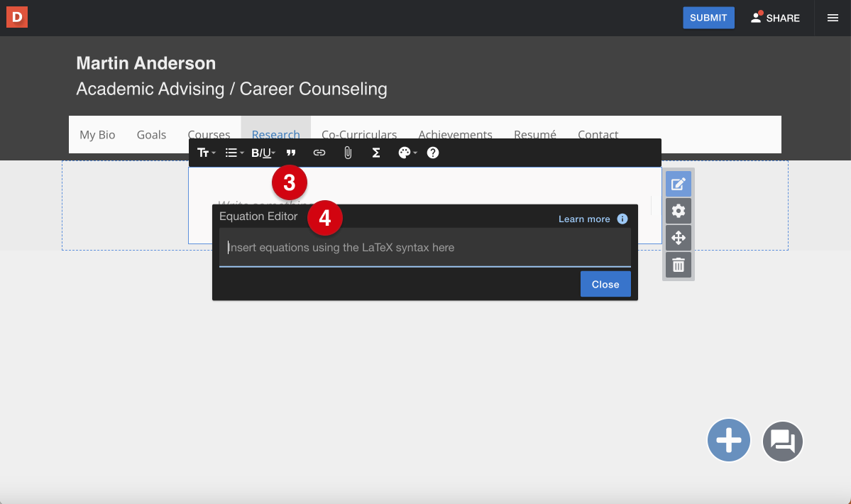The height and width of the screenshot is (504, 851).
Task: Delete the block using the trash icon
Action: pyautogui.click(x=678, y=264)
